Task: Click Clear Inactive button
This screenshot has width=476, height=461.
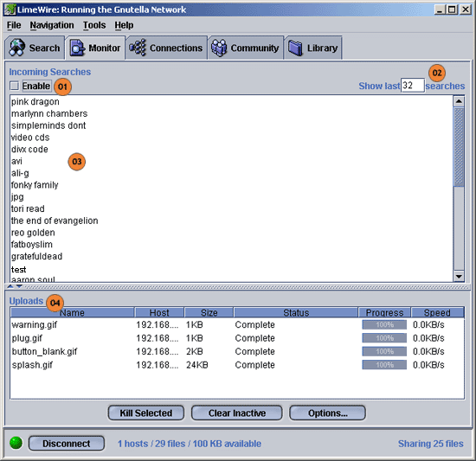Action: [237, 413]
